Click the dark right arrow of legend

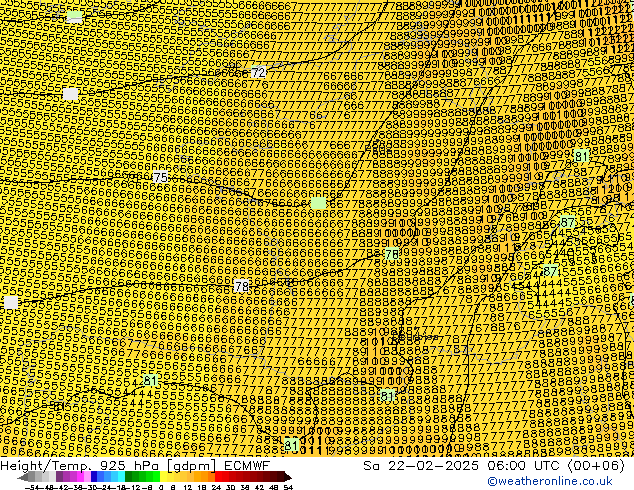pyautogui.click(x=287, y=477)
